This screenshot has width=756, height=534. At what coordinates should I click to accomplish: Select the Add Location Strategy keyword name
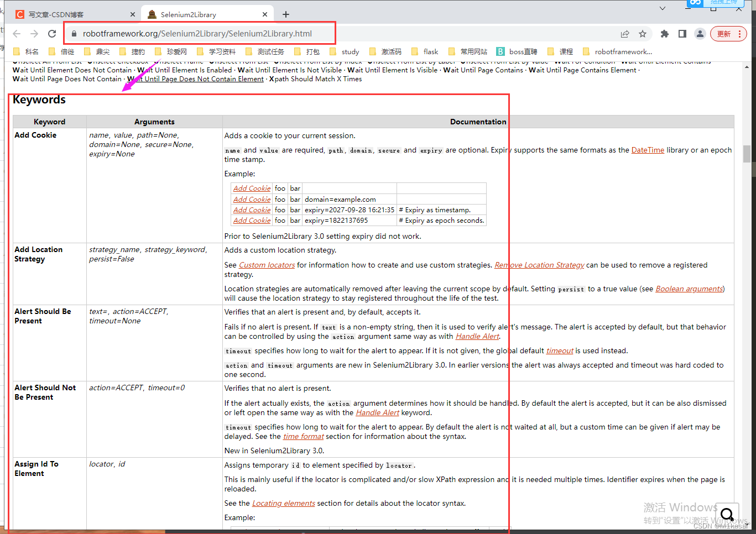(x=38, y=254)
